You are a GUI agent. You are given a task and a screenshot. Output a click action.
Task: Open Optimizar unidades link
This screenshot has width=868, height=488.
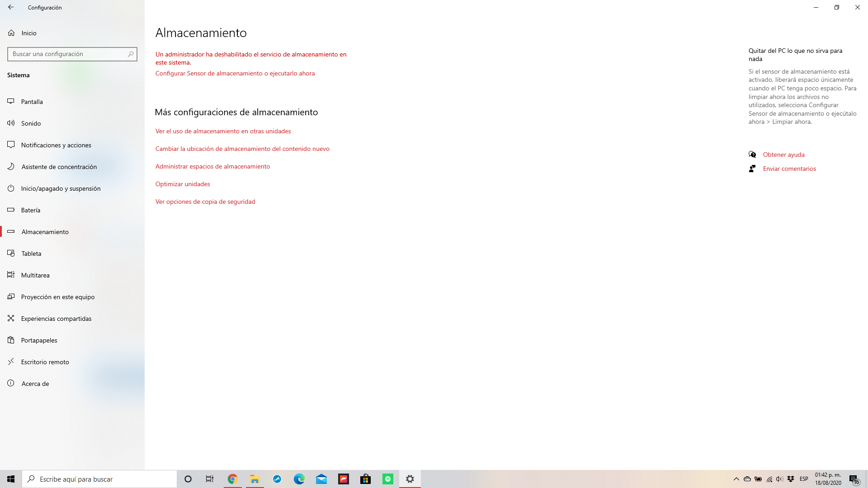coord(183,184)
